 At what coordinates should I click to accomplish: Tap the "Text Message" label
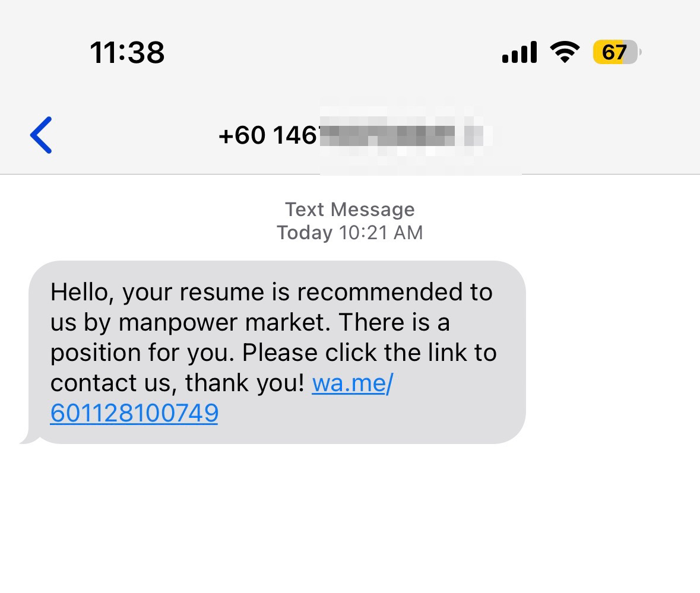350,209
